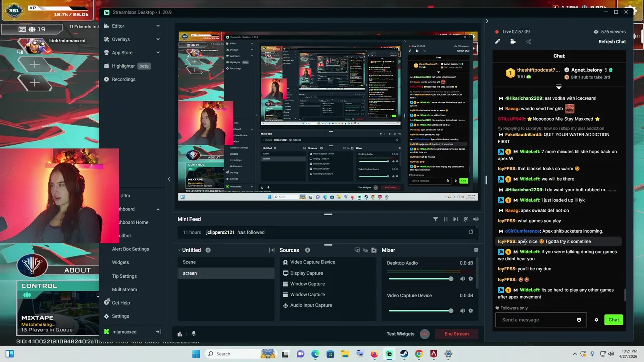
Task: Collapse the Dashboard submenu chevron
Action: pos(158,209)
